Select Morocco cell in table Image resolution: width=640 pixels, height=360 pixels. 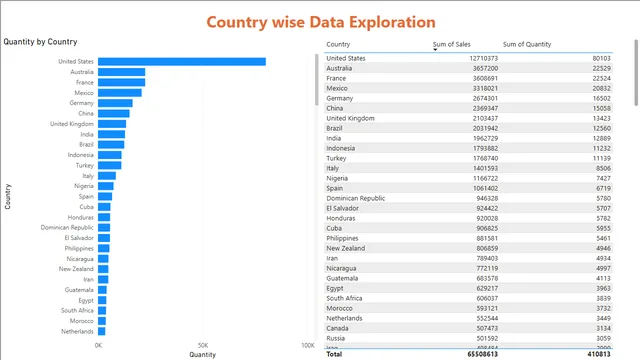339,308
